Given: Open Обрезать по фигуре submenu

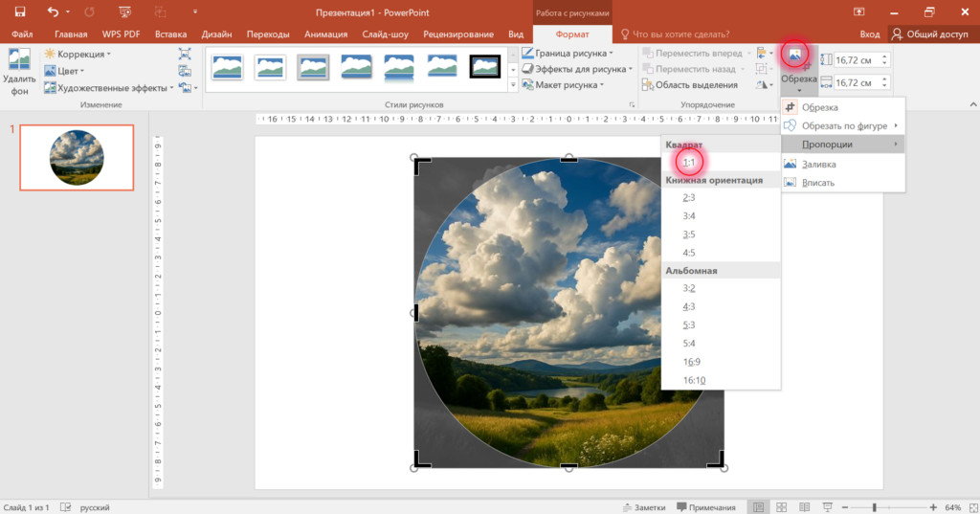Looking at the screenshot, I should [842, 125].
